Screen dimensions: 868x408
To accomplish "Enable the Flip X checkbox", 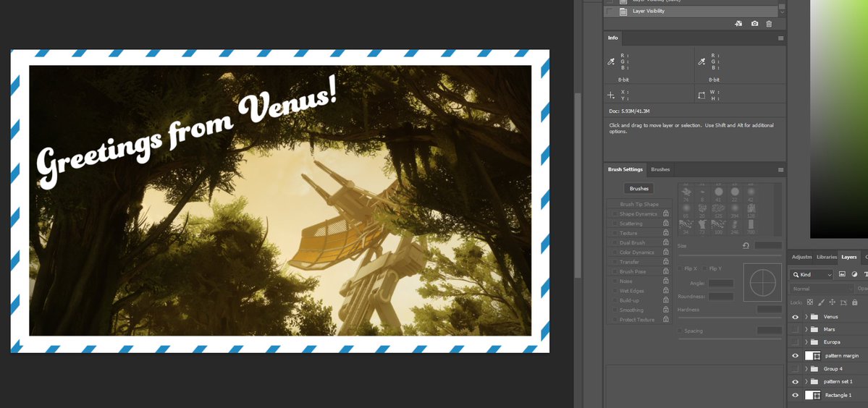I will (681, 268).
